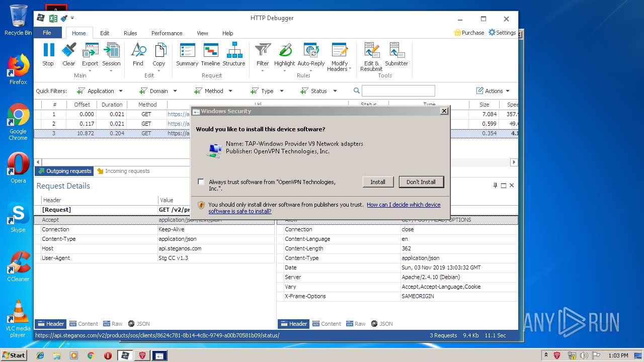
Task: Click the volume tray icon
Action: click(x=584, y=355)
